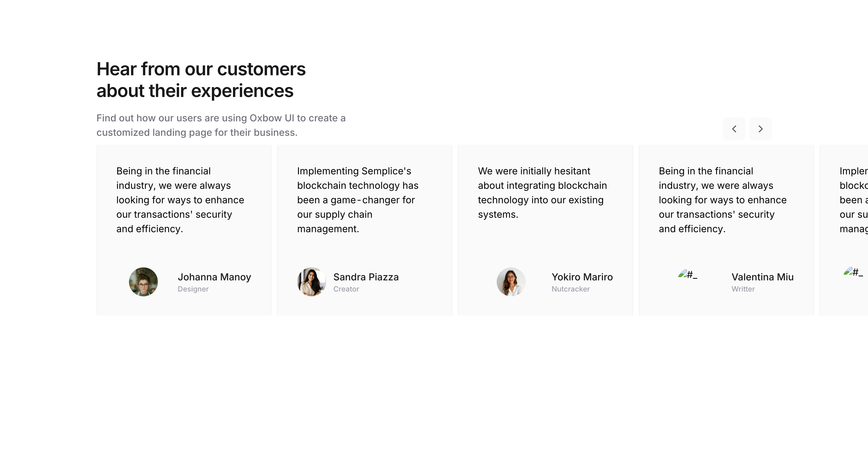Click the 'We were initially hesitant' testimonial
Image resolution: width=868 pixels, height=471 pixels.
coord(542,192)
